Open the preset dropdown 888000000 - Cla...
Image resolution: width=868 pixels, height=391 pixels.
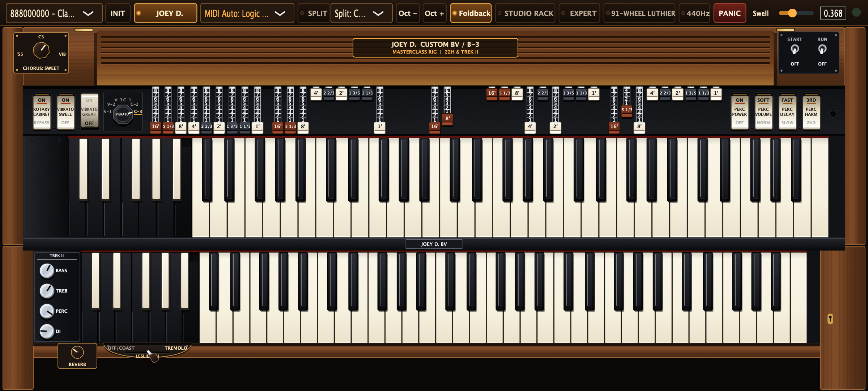tap(54, 13)
